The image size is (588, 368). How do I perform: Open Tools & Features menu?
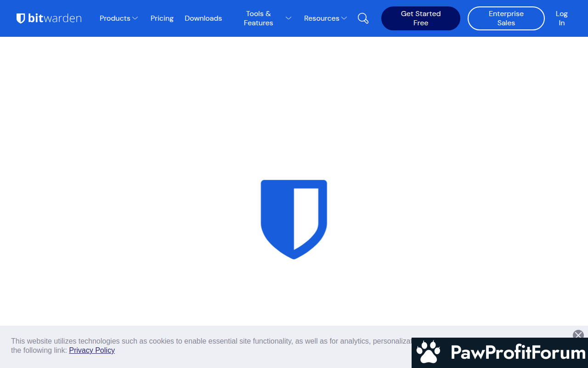[259, 18]
